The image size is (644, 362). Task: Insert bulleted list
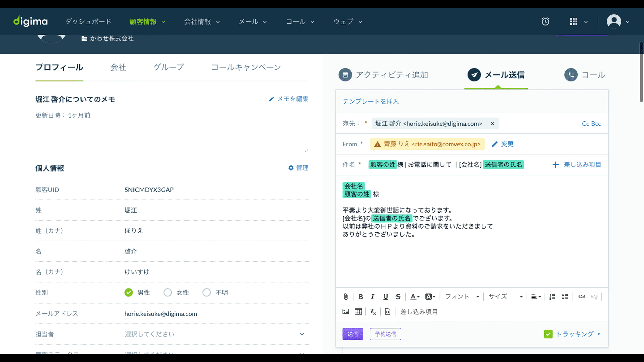[565, 296]
